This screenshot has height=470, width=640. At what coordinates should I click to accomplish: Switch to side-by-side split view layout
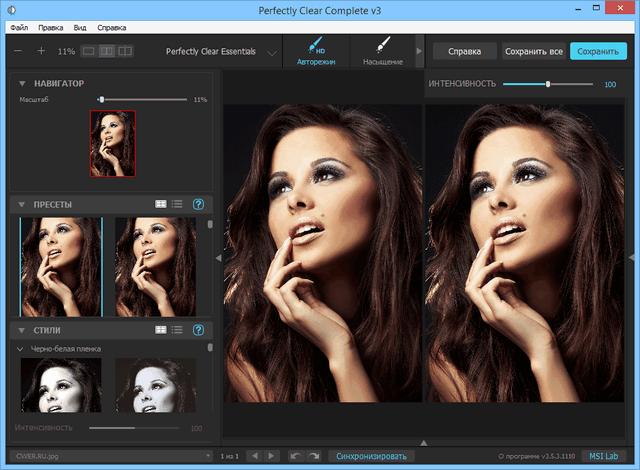pos(107,50)
